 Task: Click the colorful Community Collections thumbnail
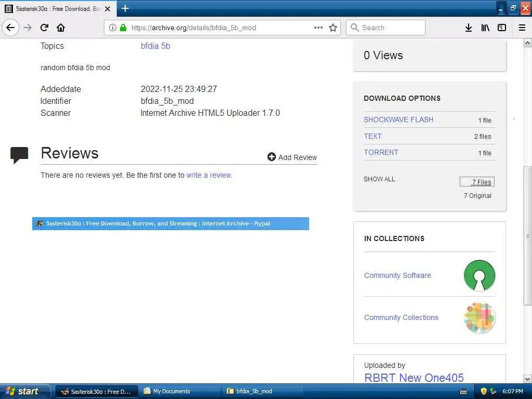click(480, 317)
